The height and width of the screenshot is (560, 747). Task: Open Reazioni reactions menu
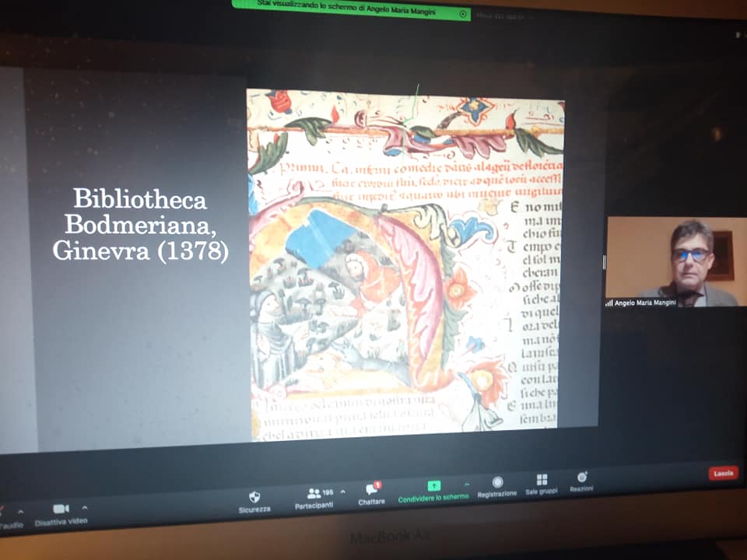point(582,482)
